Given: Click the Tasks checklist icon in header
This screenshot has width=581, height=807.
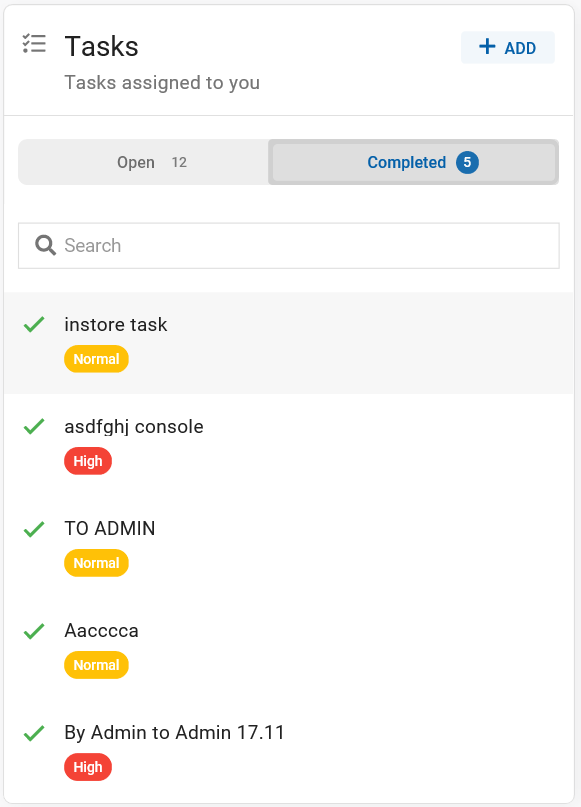Looking at the screenshot, I should pyautogui.click(x=34, y=44).
